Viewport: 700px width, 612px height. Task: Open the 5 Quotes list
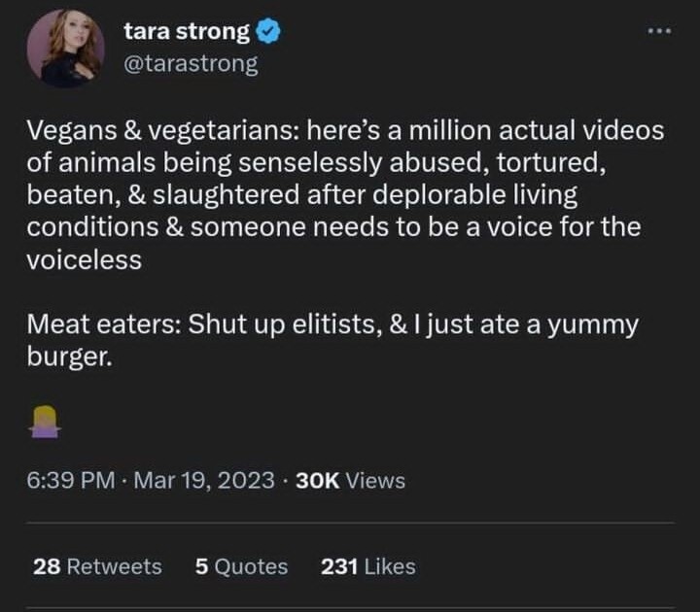click(x=241, y=566)
